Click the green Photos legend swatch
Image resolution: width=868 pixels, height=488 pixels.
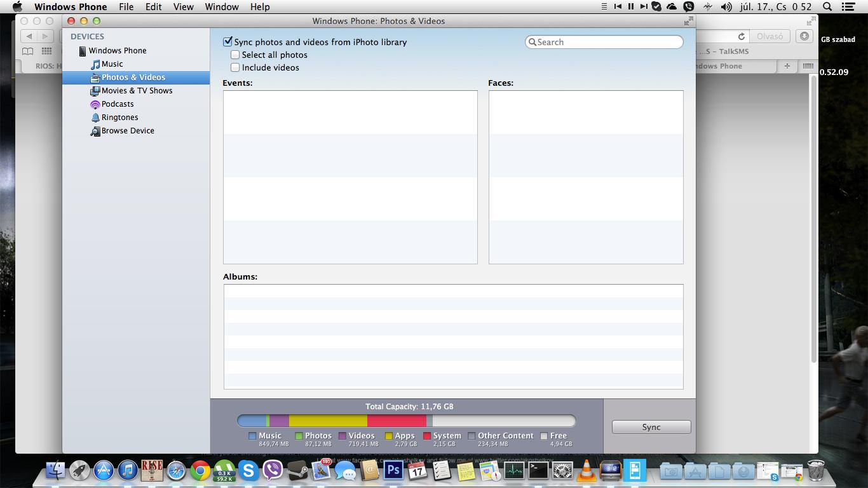[x=299, y=436]
